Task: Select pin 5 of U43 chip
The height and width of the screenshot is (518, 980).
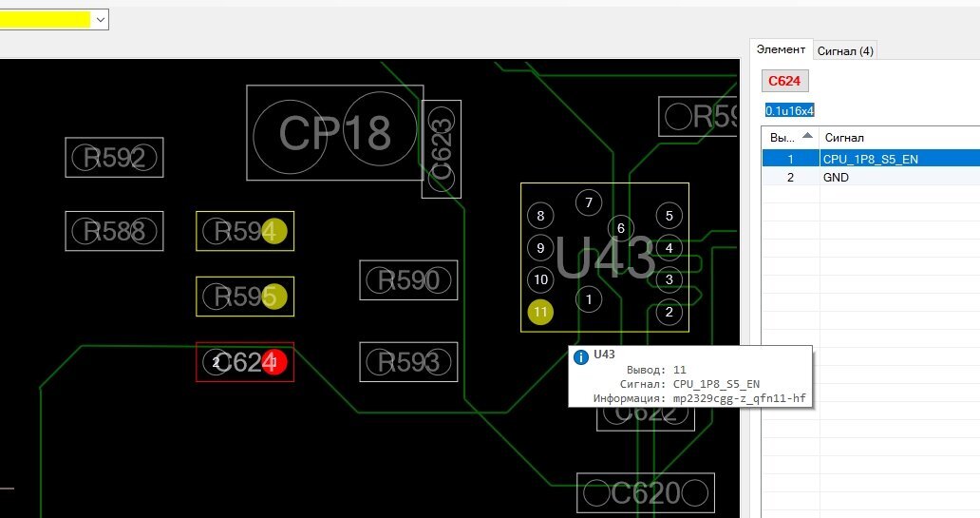Action: pos(669,216)
